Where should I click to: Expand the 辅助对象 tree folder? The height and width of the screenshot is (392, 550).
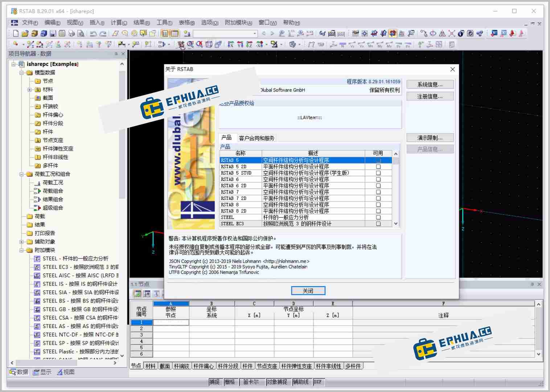pyautogui.click(x=22, y=242)
